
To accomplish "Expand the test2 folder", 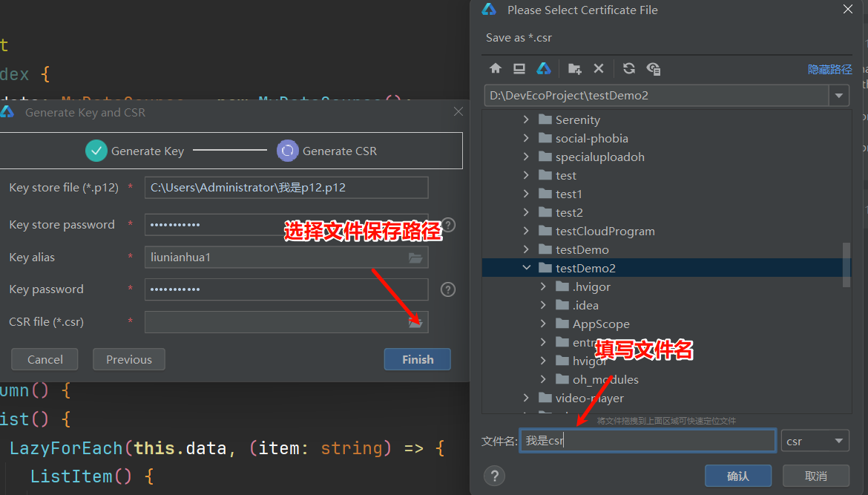I will (526, 212).
